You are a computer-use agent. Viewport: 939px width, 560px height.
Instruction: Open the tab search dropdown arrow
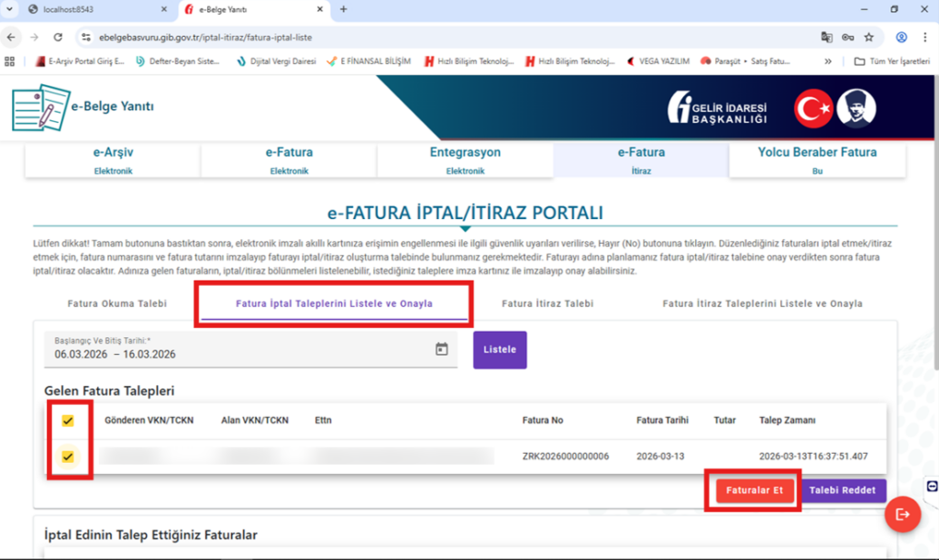pyautogui.click(x=9, y=9)
